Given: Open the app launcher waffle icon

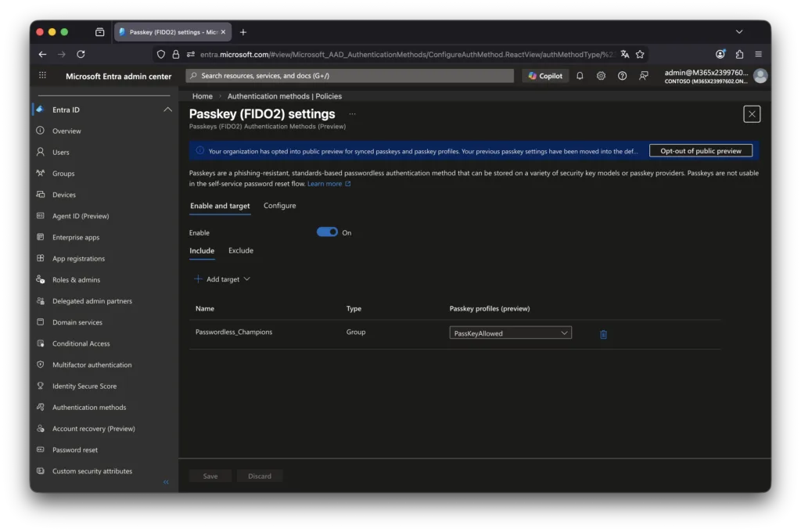Looking at the screenshot, I should (42, 76).
